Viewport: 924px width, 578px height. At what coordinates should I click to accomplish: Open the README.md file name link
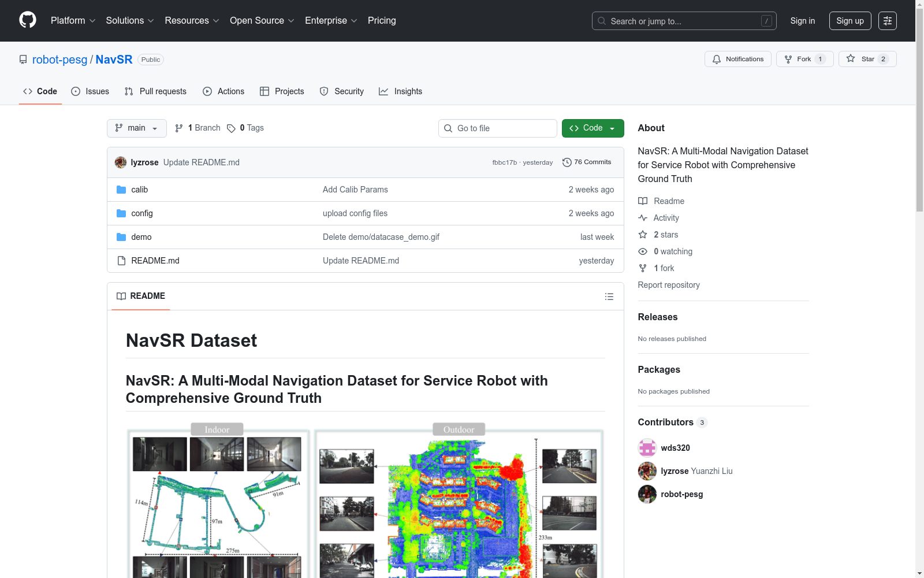click(155, 261)
